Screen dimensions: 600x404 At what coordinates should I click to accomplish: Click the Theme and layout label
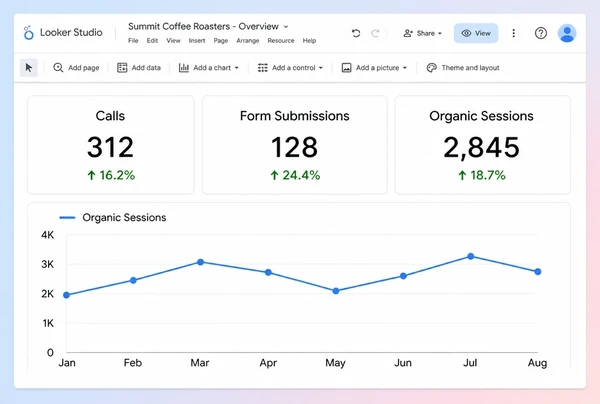point(470,68)
